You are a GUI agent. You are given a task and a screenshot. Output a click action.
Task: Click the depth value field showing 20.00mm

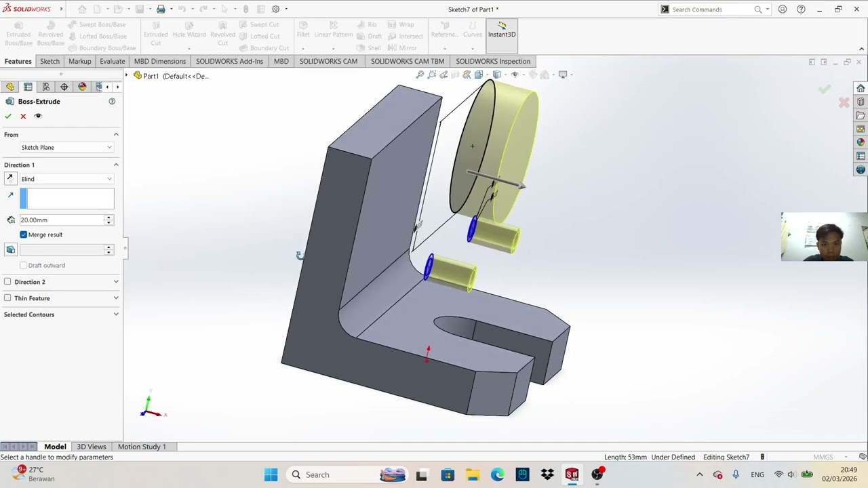[61, 220]
